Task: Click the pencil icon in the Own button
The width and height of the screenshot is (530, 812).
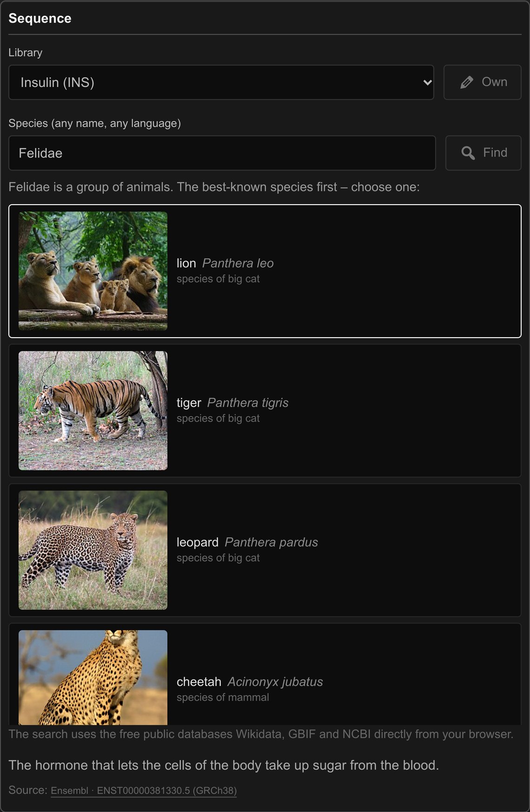Action: 467,82
